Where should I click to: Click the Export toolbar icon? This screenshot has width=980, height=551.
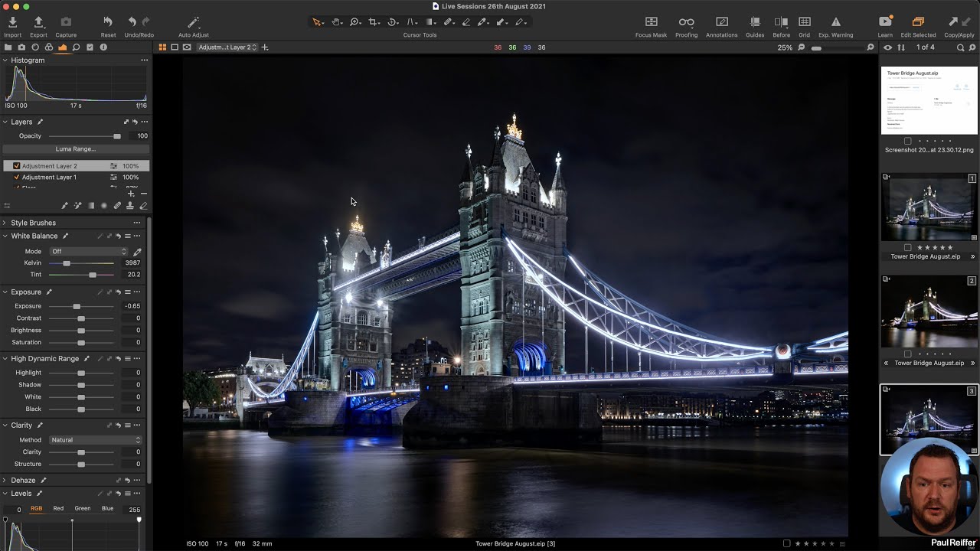tap(38, 22)
